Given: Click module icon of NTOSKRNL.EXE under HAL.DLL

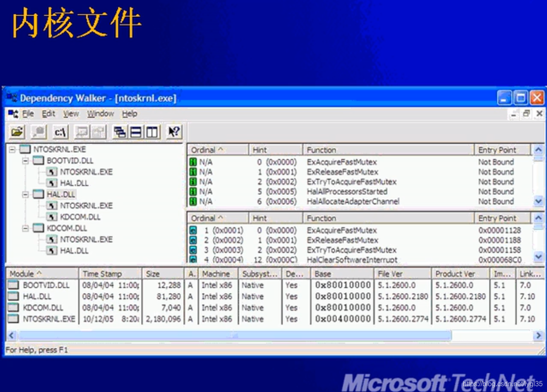Looking at the screenshot, I should coord(52,206).
